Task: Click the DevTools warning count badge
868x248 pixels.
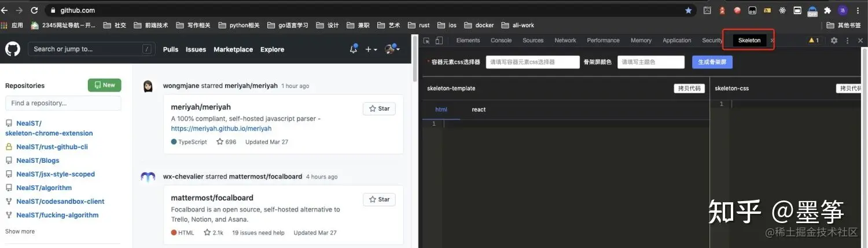Action: pyautogui.click(x=814, y=41)
